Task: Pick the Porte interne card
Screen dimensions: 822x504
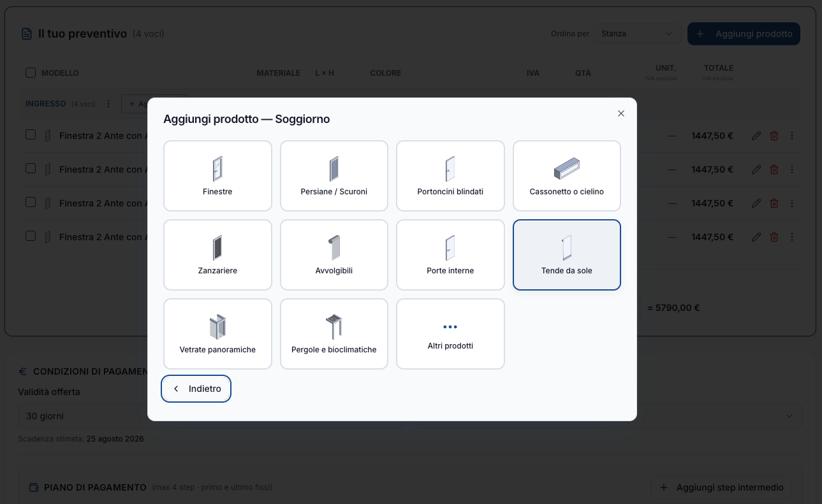Action: click(450, 255)
